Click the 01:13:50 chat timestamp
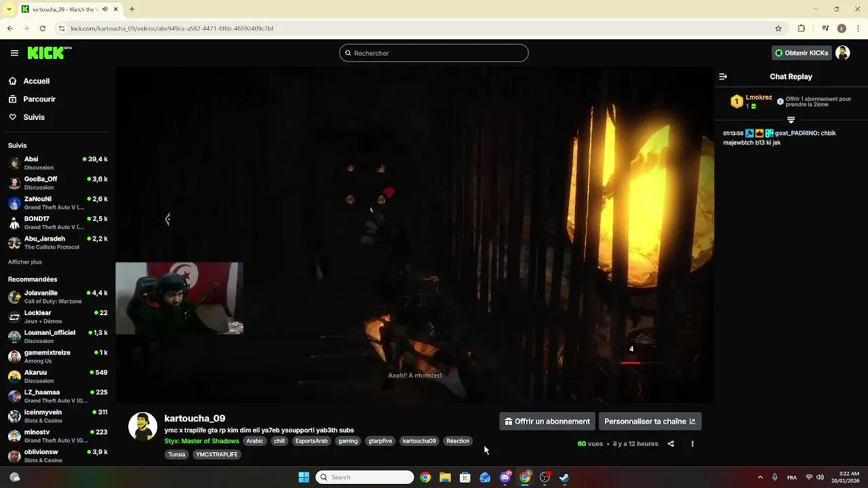This screenshot has height=488, width=868. click(x=733, y=134)
